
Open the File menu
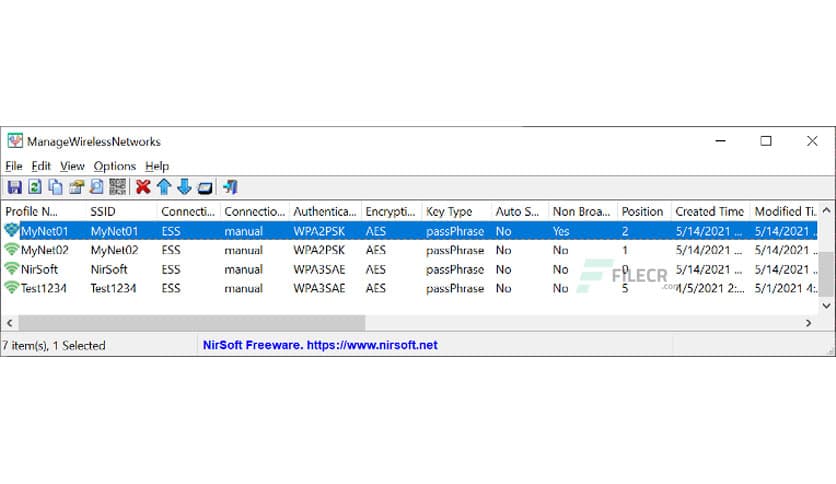coord(14,166)
